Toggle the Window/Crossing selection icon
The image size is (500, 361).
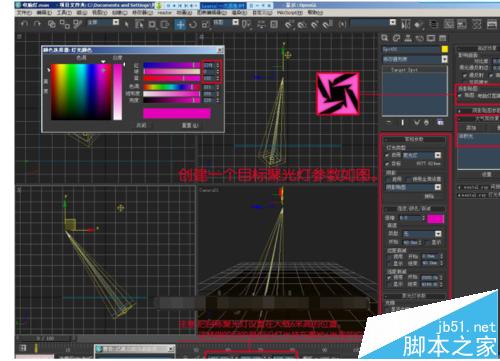click(x=165, y=24)
